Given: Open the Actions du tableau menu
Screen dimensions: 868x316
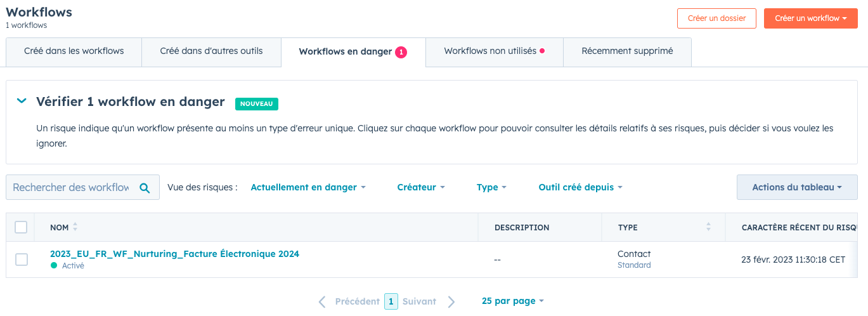Looking at the screenshot, I should point(796,187).
